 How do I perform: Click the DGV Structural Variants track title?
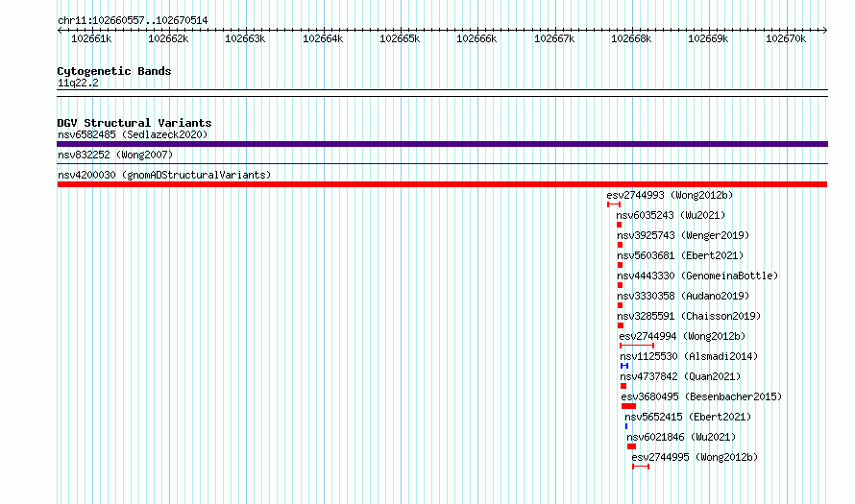coord(134,123)
